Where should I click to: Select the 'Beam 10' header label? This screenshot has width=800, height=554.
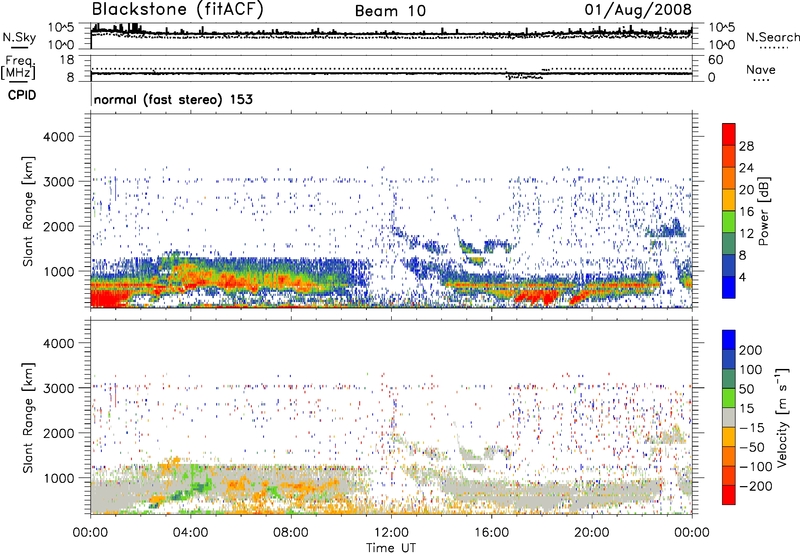click(x=390, y=11)
